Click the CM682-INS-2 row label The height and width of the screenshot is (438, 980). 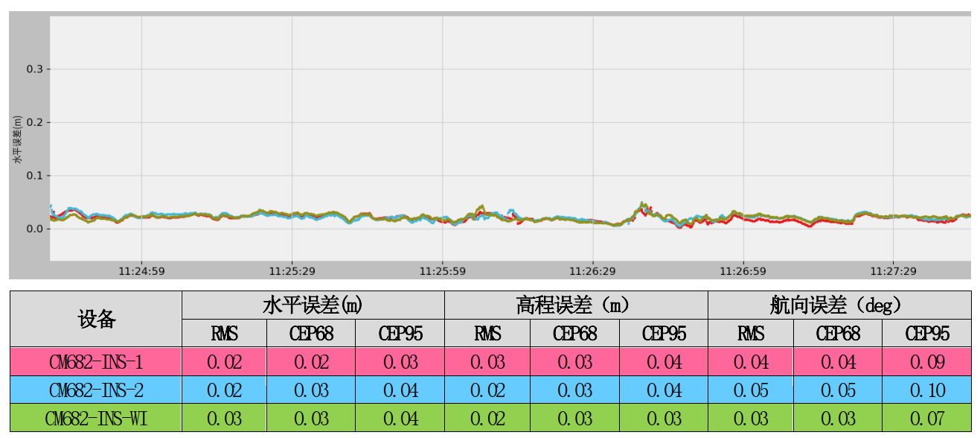click(96, 390)
